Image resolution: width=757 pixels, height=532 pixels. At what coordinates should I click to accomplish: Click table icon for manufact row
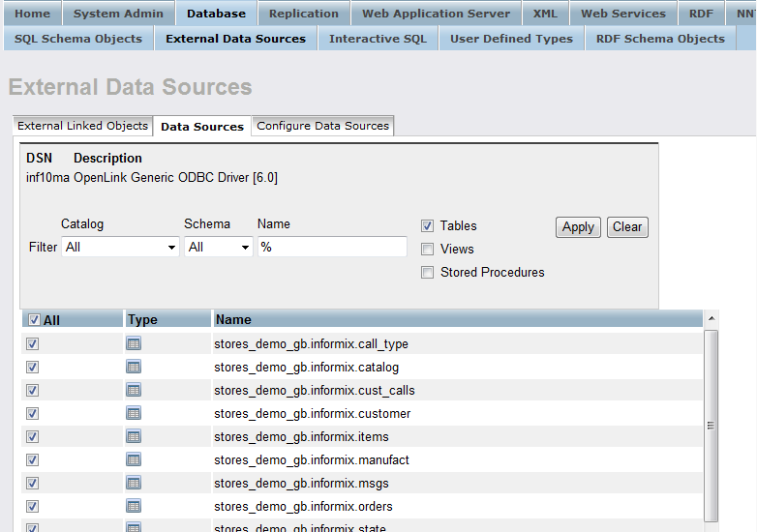tap(134, 459)
